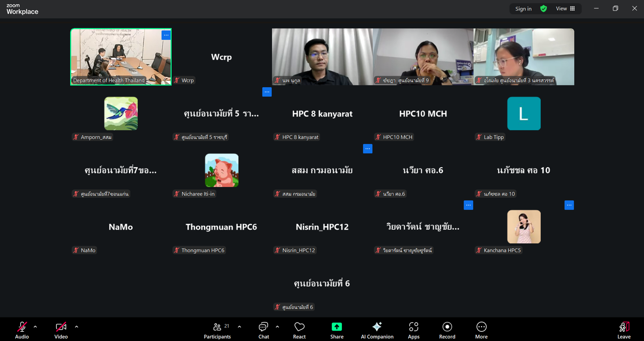Expand the arrow next to Participants

click(240, 327)
